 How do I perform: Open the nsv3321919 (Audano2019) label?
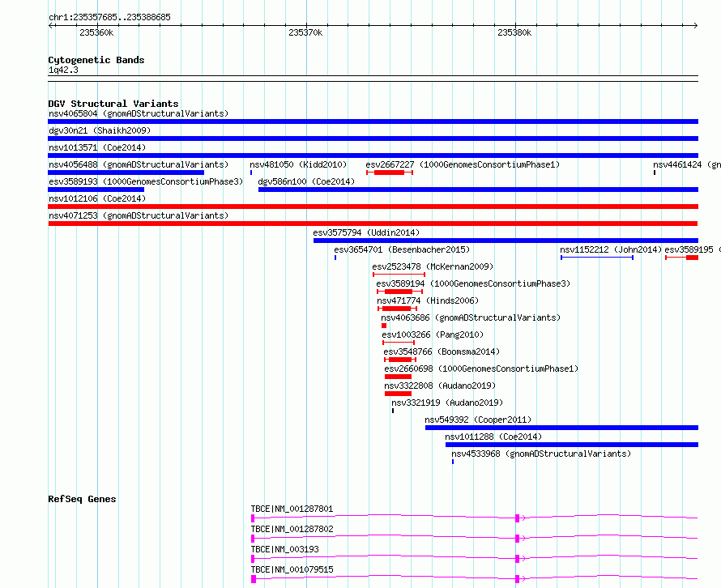click(x=447, y=403)
